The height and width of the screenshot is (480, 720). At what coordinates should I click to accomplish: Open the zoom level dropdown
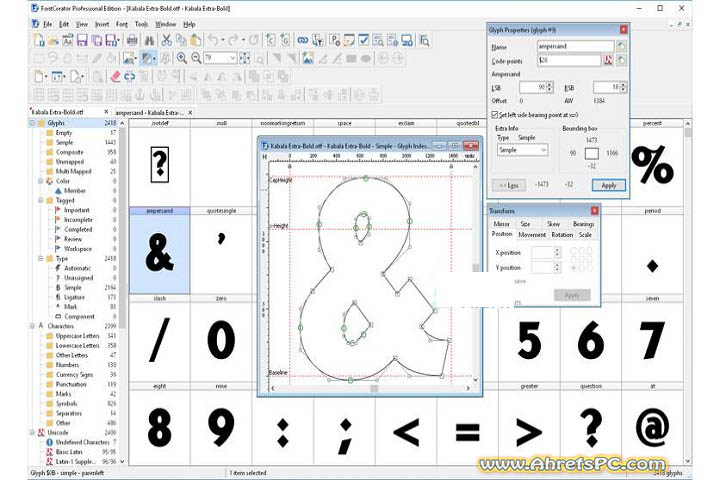(232, 58)
